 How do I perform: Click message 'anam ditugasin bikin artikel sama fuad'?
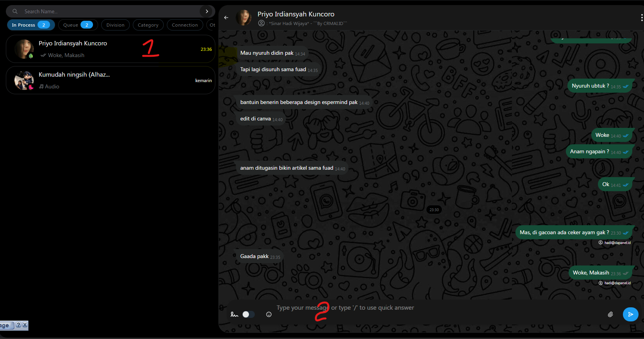292,168
